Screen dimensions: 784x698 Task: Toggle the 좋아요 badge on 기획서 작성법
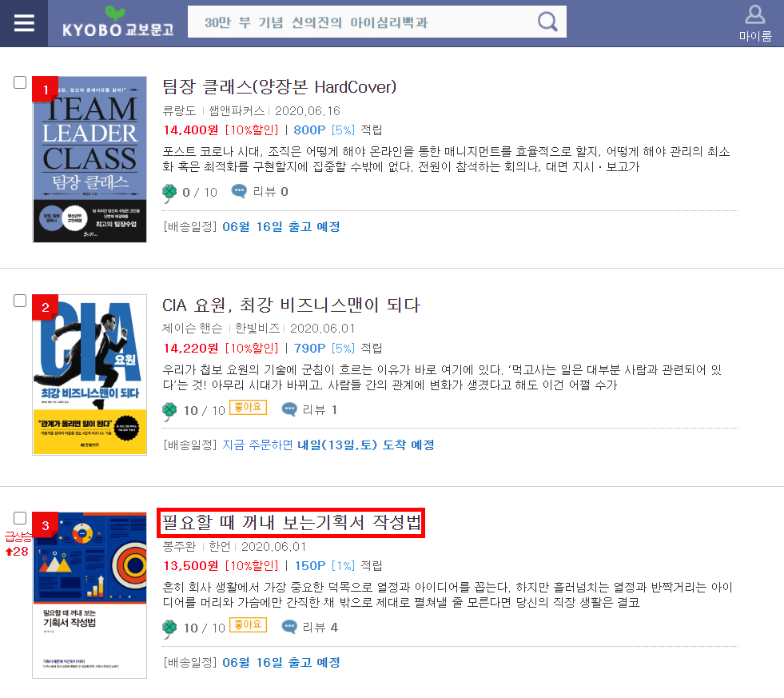coord(247,624)
